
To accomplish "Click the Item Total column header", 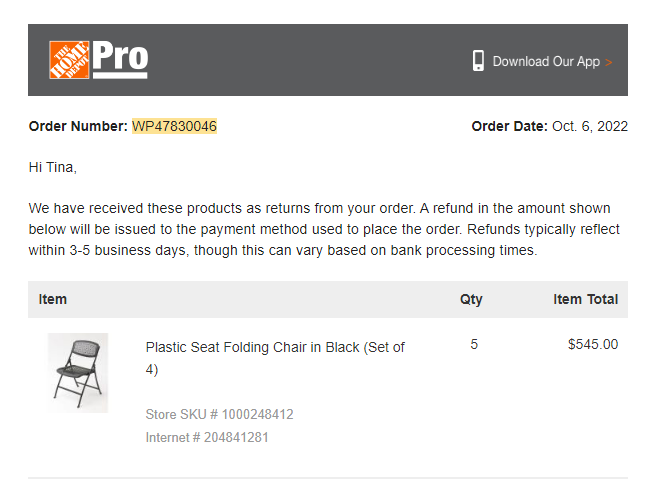I will [585, 299].
